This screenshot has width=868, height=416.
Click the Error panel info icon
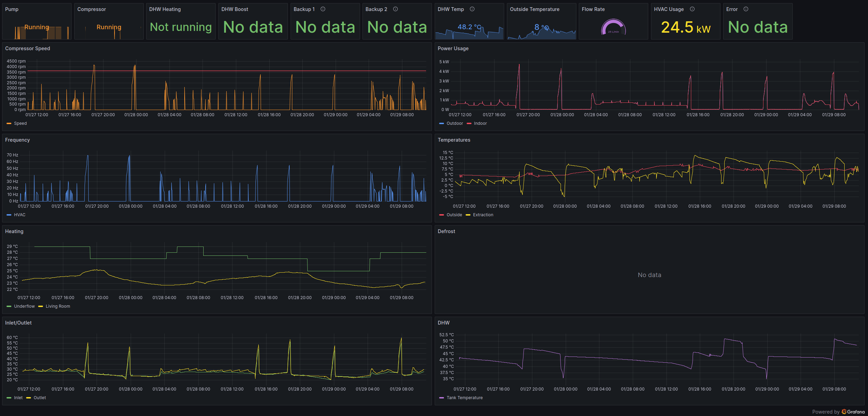[746, 9]
